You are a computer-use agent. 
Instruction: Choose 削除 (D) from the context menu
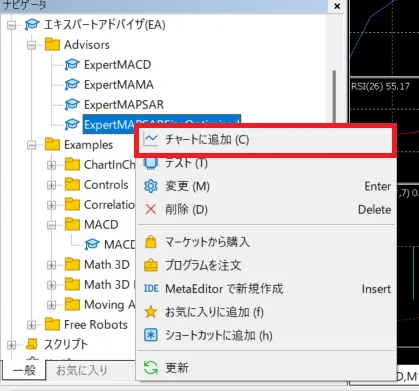pyautogui.click(x=266, y=209)
